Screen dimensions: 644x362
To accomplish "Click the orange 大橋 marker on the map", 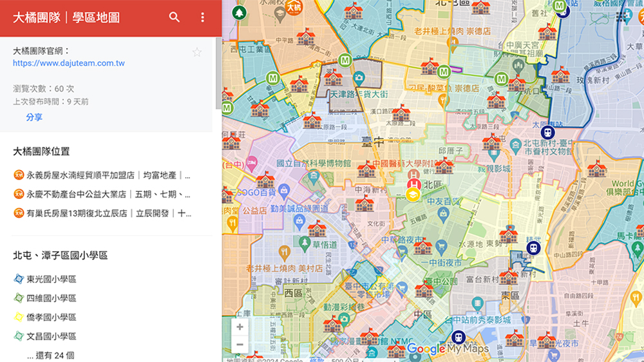I will (294, 7).
